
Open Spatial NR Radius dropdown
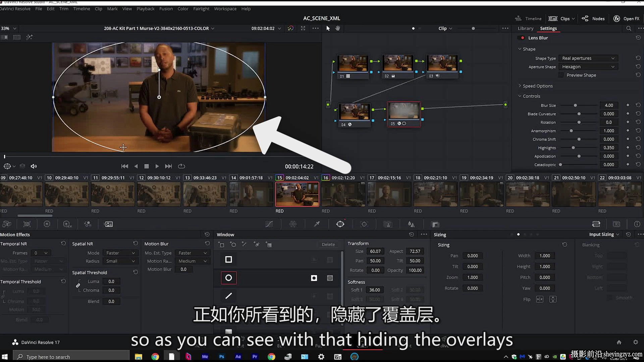pos(120,261)
